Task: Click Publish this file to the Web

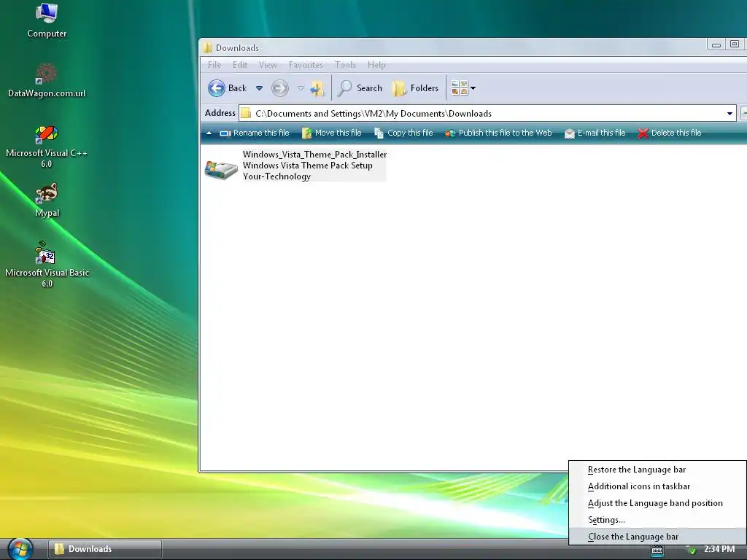Action: (x=498, y=133)
